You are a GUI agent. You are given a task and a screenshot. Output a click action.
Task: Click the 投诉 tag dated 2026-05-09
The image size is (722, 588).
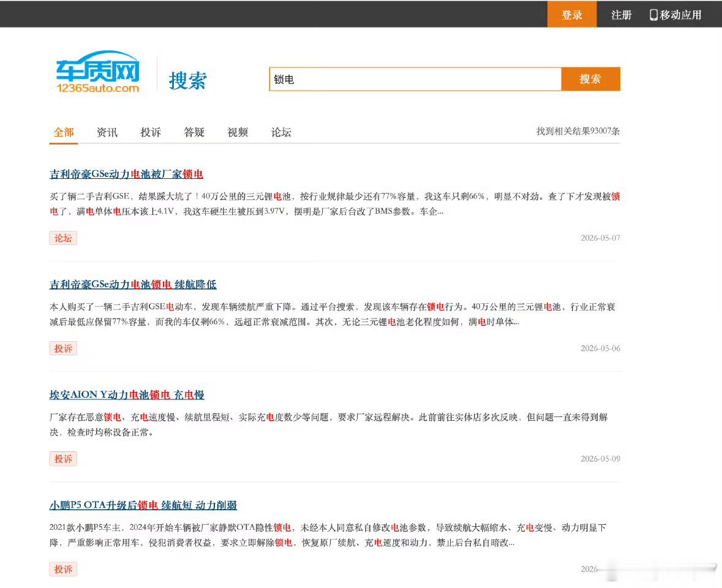(63, 459)
